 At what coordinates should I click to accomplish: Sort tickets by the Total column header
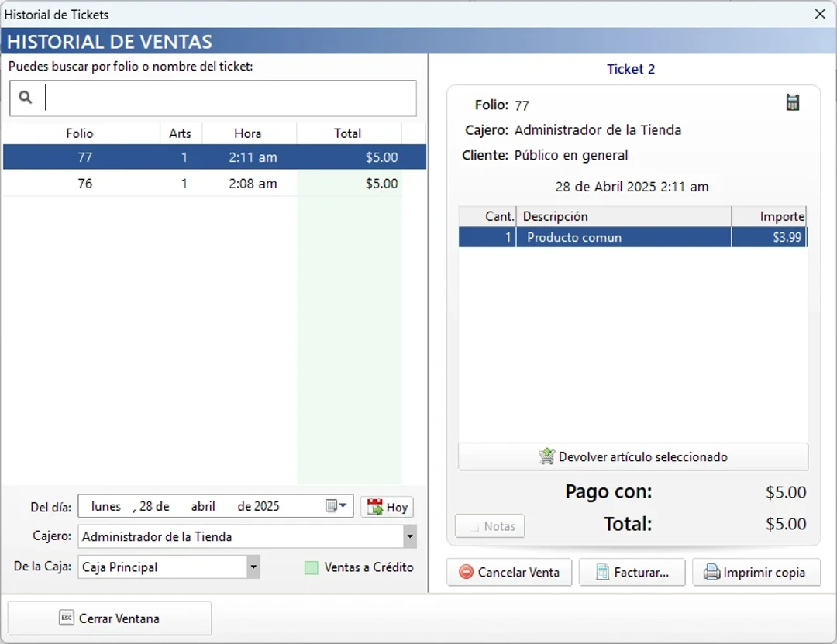[349, 133]
